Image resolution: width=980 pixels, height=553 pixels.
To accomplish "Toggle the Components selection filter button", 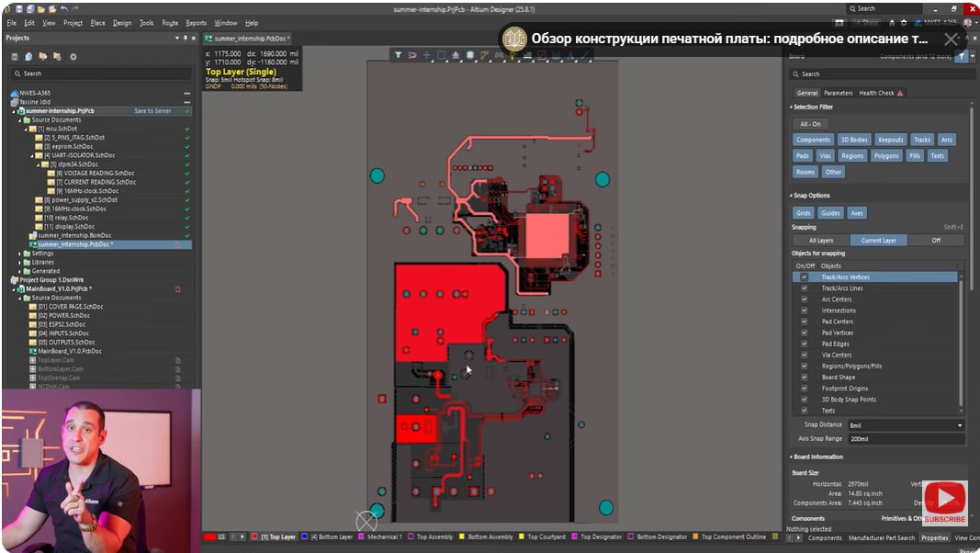I will (x=813, y=140).
